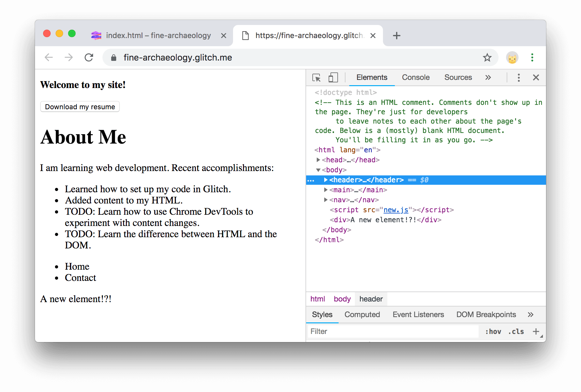The image size is (581, 392).
Task: Click 'Added content to my HTML.' list item
Action: 124,200
